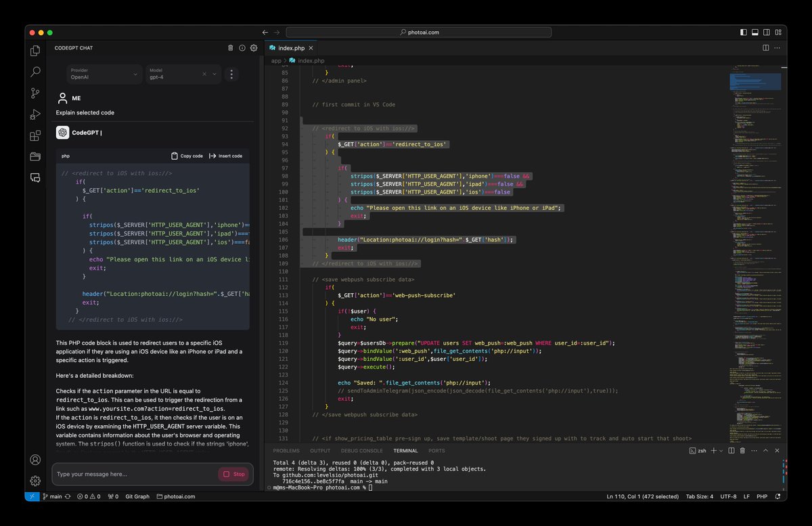Change Tab Size: 4 indentation setting

(699, 496)
